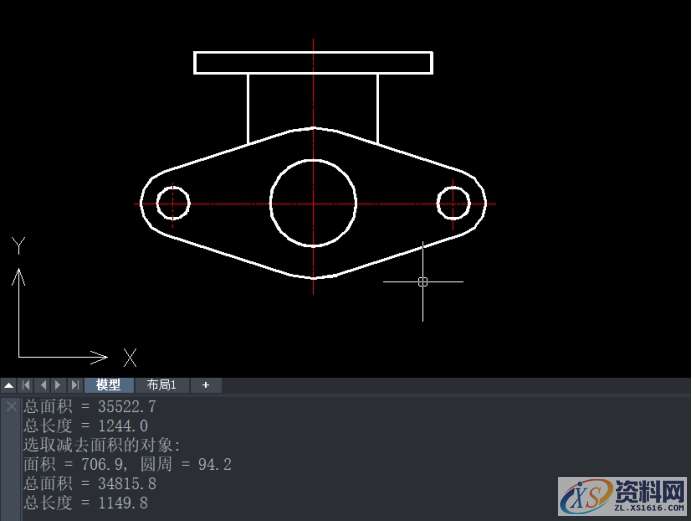Click the UCS Y axis label
Viewport: 692px width, 521px height.
click(x=17, y=245)
